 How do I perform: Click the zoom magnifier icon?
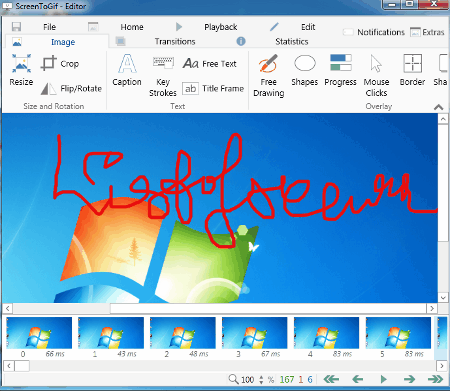coord(233,379)
